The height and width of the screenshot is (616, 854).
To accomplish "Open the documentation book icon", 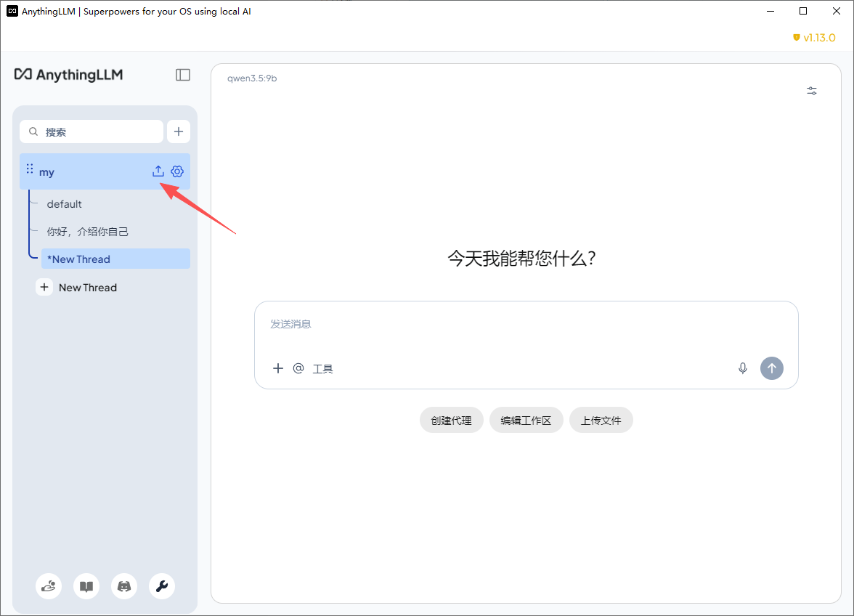I will pyautogui.click(x=86, y=586).
